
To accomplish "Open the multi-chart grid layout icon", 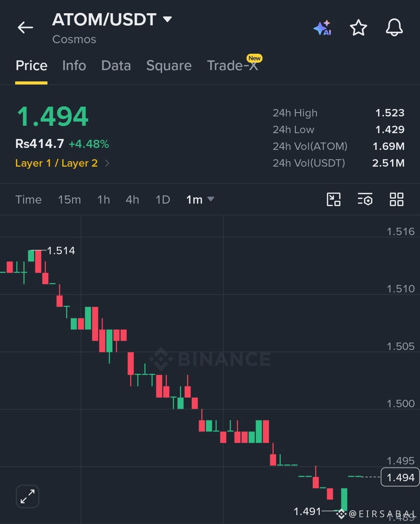I will click(x=397, y=199).
